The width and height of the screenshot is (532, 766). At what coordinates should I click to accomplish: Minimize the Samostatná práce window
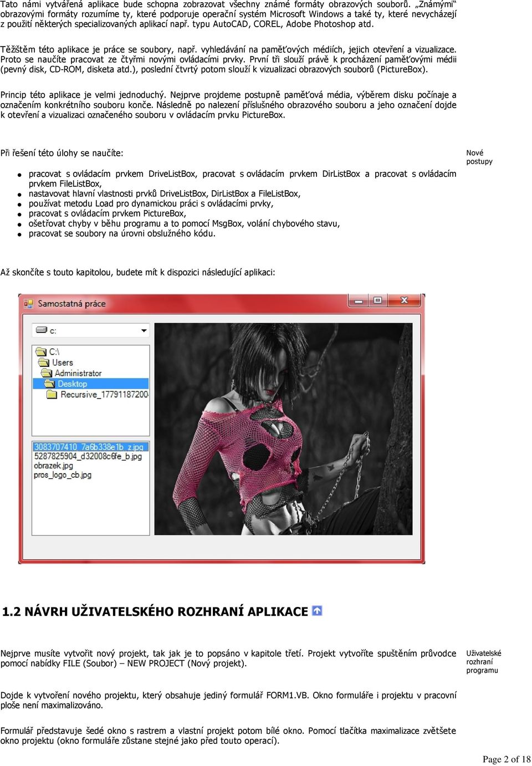click(359, 300)
